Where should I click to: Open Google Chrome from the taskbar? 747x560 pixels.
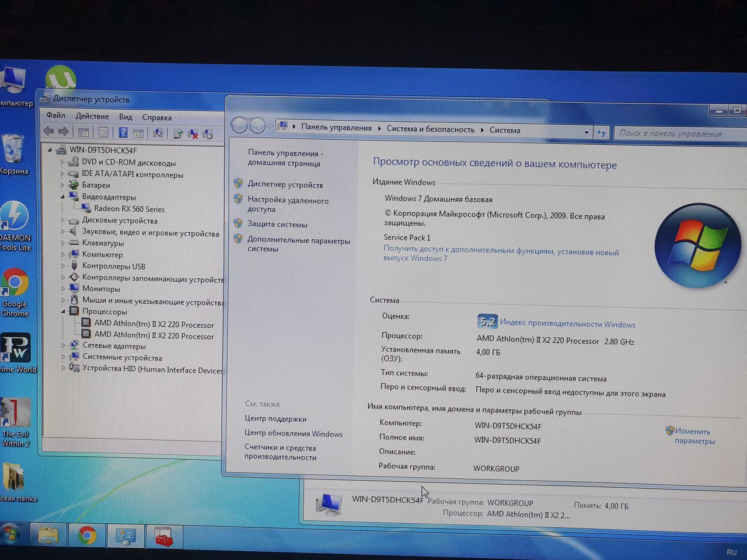click(87, 535)
